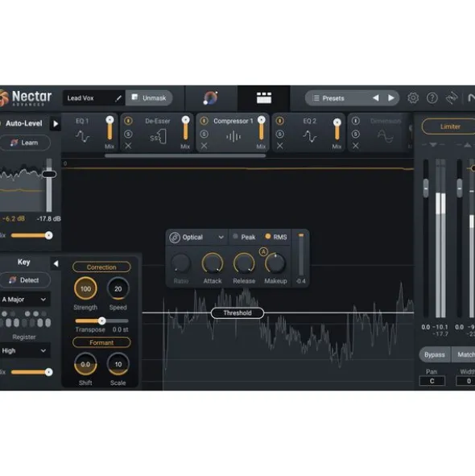Switch to the module chain view icon

point(264,98)
